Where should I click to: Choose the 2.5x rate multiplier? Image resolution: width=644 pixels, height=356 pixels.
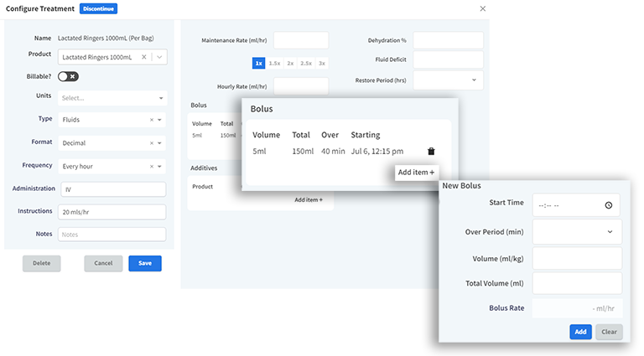pos(306,63)
